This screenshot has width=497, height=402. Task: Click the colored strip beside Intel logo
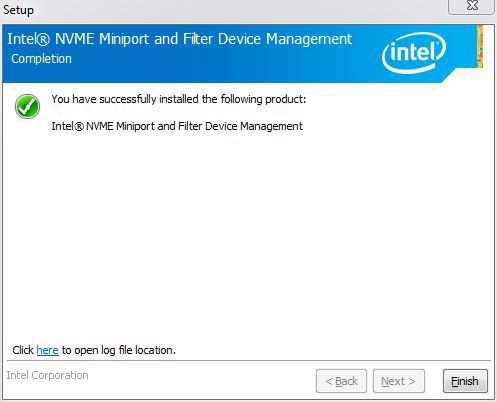click(480, 46)
